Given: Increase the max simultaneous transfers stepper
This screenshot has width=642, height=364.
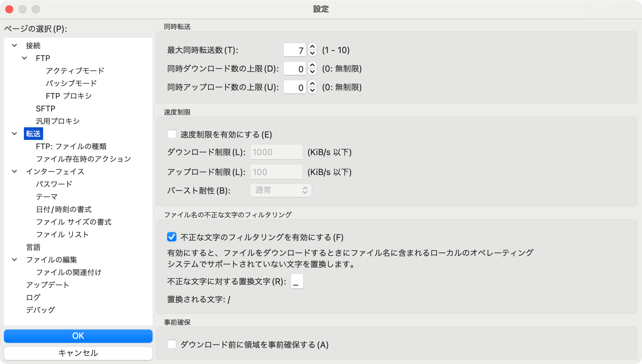Looking at the screenshot, I should 312,47.
